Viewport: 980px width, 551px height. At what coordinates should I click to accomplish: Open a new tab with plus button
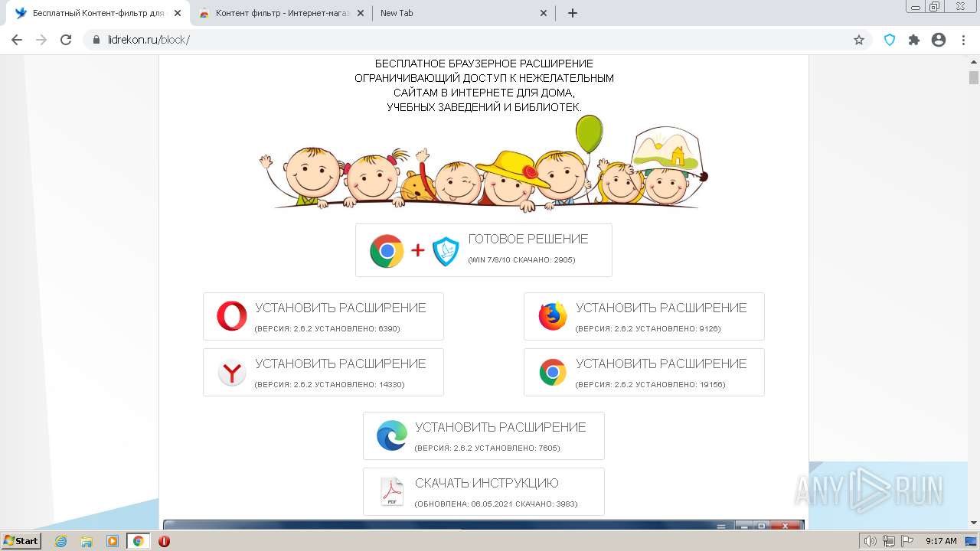(x=572, y=13)
